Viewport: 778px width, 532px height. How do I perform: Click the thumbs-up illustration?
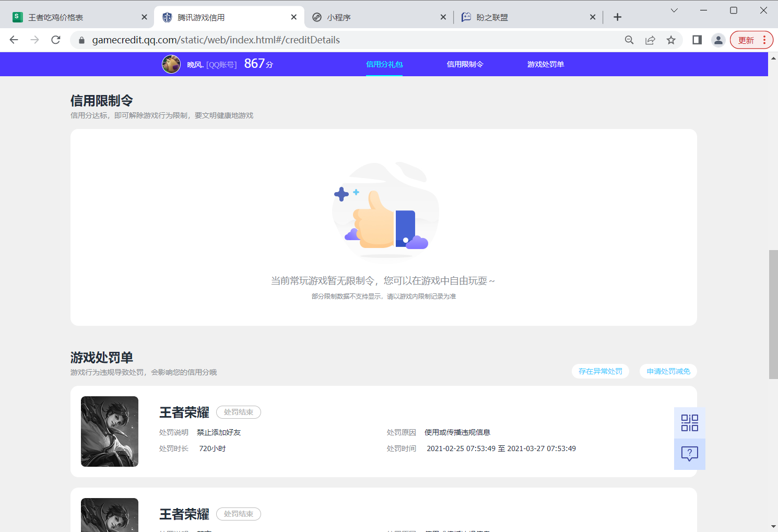pyautogui.click(x=385, y=210)
